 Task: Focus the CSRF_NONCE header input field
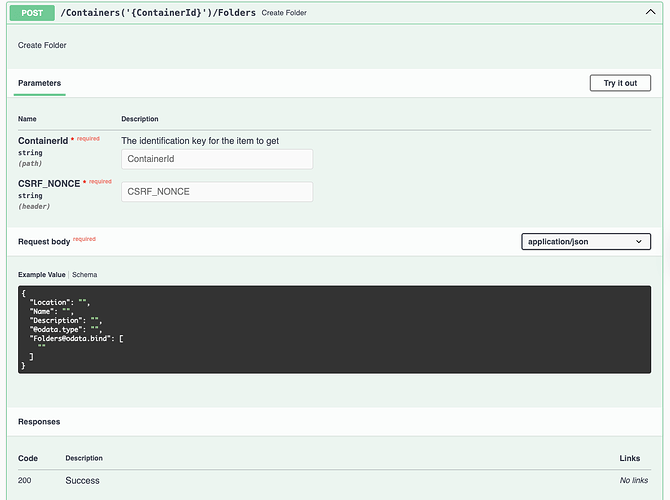pyautogui.click(x=217, y=191)
